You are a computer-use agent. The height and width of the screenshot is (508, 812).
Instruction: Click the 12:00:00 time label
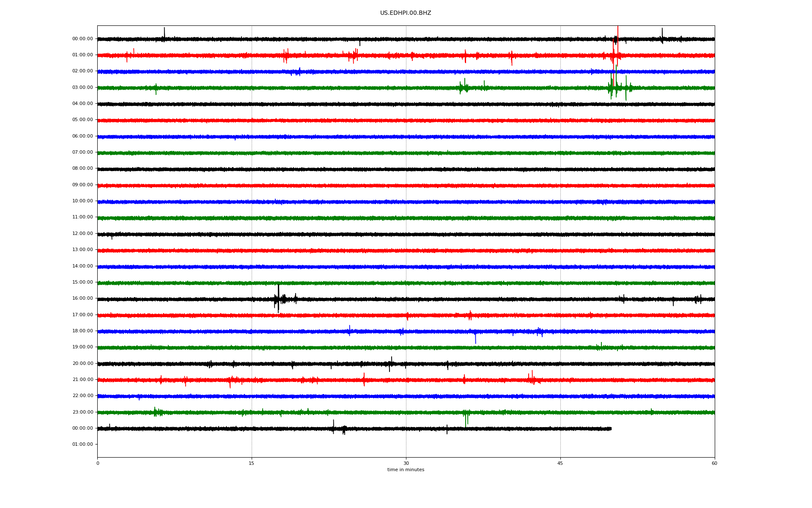[x=82, y=234]
